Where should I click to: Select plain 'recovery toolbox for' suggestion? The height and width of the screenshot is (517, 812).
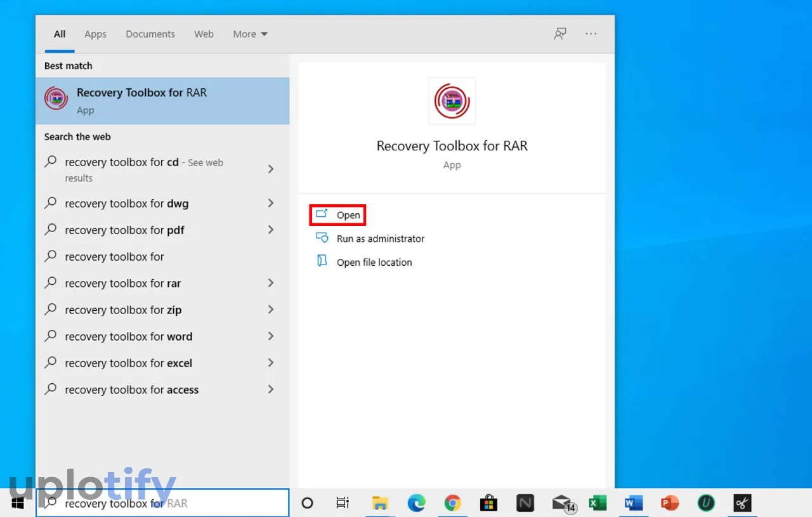pyautogui.click(x=162, y=257)
